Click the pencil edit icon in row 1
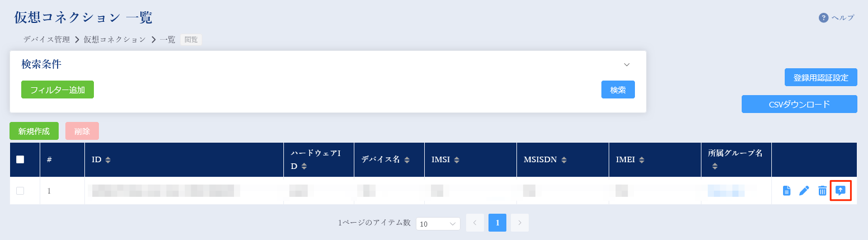 (x=804, y=191)
